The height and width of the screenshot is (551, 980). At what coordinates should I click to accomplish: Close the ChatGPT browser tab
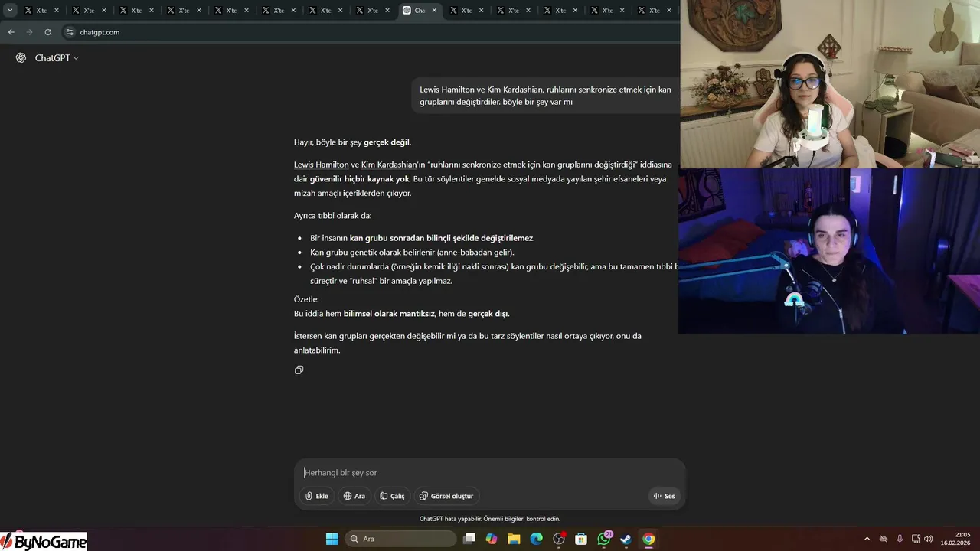point(435,11)
